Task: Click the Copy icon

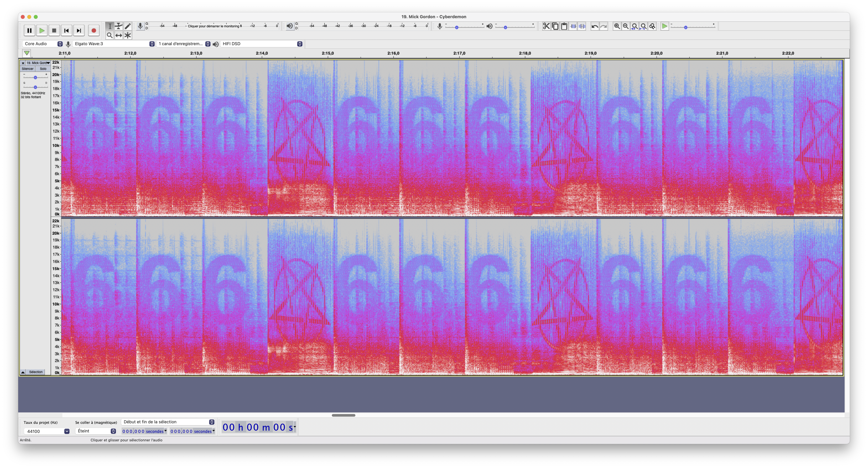Action: point(555,26)
